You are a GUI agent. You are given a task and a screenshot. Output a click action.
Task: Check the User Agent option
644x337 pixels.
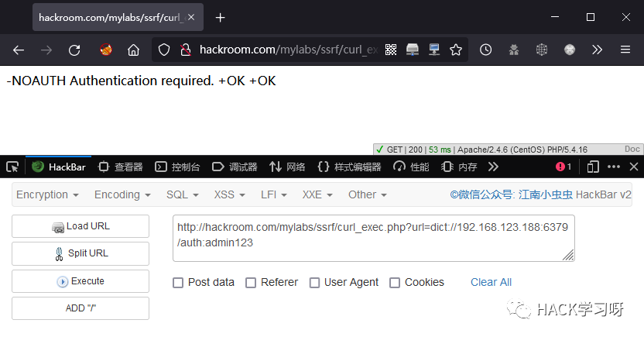[x=314, y=283]
